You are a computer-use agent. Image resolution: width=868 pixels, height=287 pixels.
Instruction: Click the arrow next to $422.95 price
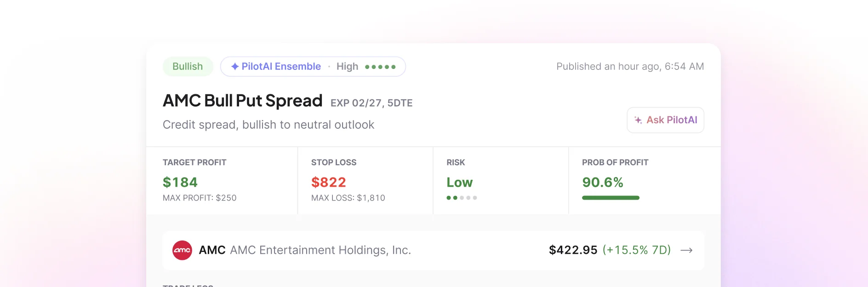(686, 250)
